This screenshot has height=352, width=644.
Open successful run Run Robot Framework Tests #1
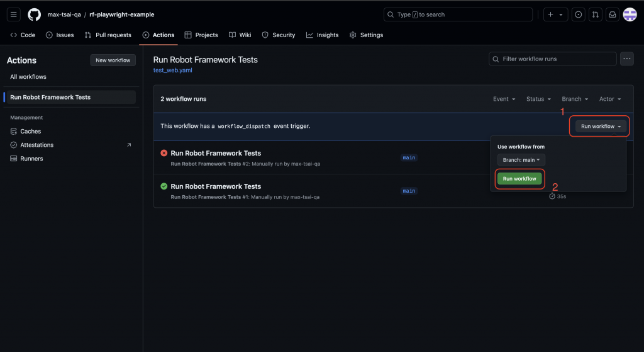pyautogui.click(x=216, y=186)
